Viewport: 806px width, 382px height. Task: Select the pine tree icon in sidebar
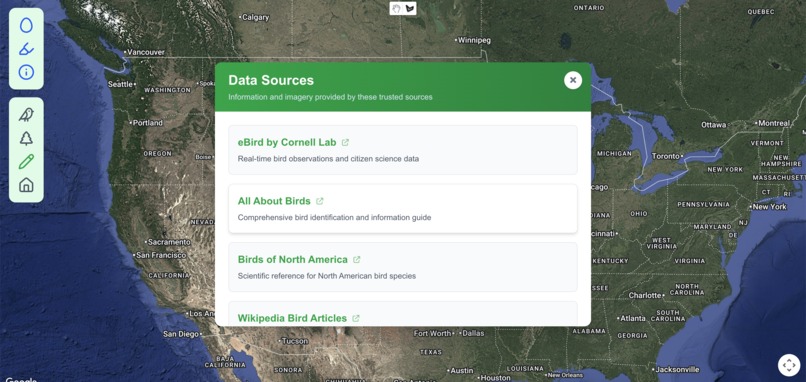tap(26, 138)
